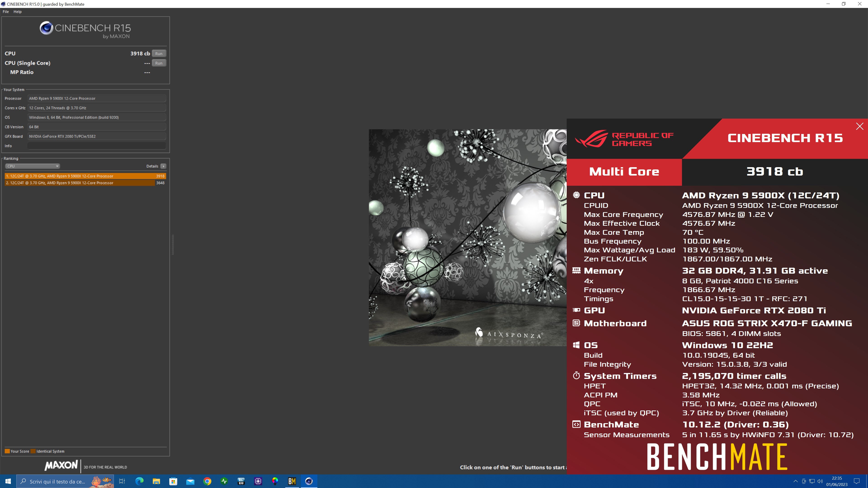Click the Cores x GHz value field

point(97,108)
